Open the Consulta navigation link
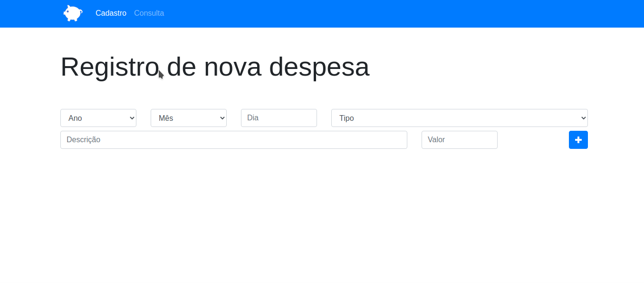 (x=149, y=13)
